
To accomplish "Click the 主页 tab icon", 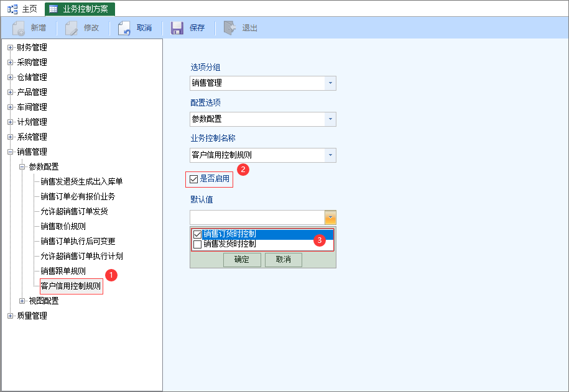I will [x=12, y=9].
